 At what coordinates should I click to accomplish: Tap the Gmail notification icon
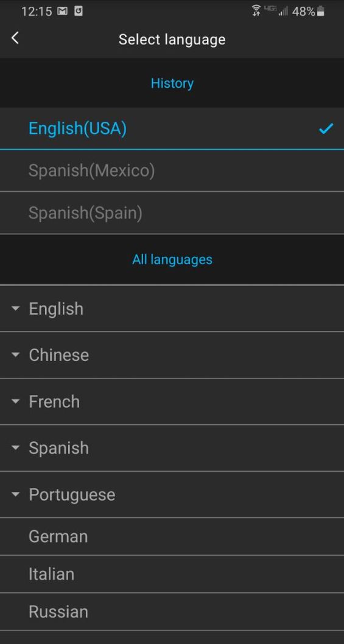62,12
